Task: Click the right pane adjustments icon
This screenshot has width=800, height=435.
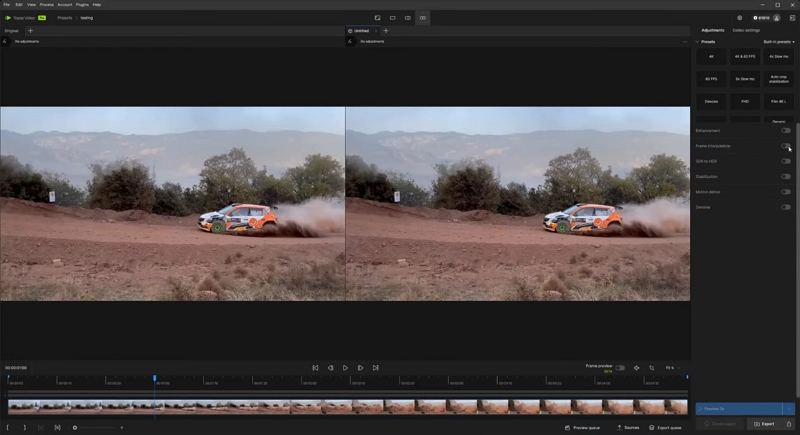Action: pyautogui.click(x=350, y=41)
